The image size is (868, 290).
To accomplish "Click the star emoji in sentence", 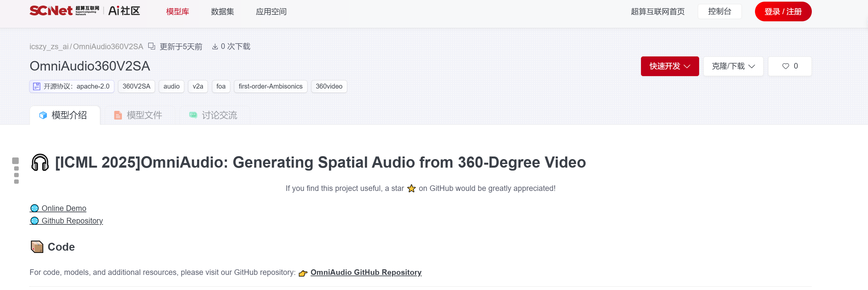I will coord(411,188).
